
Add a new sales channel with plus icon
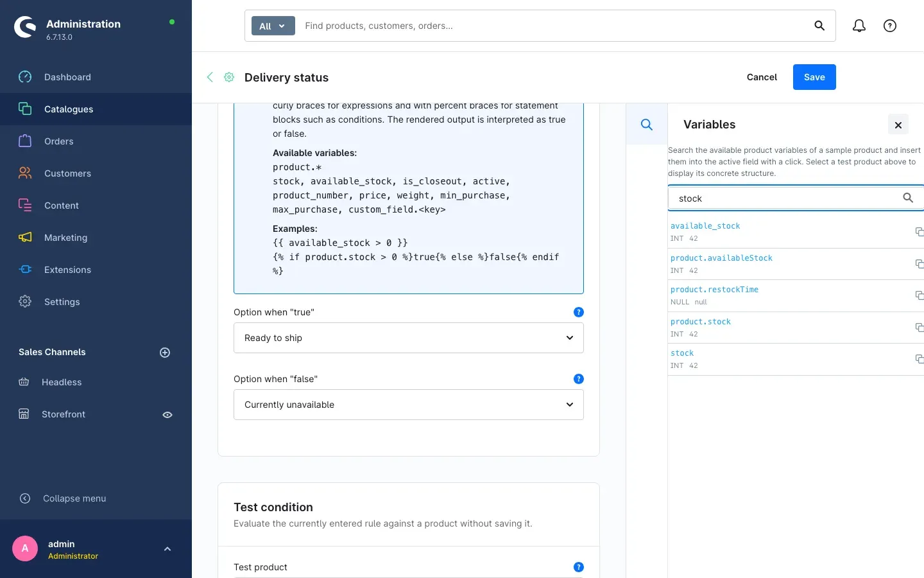tap(165, 353)
